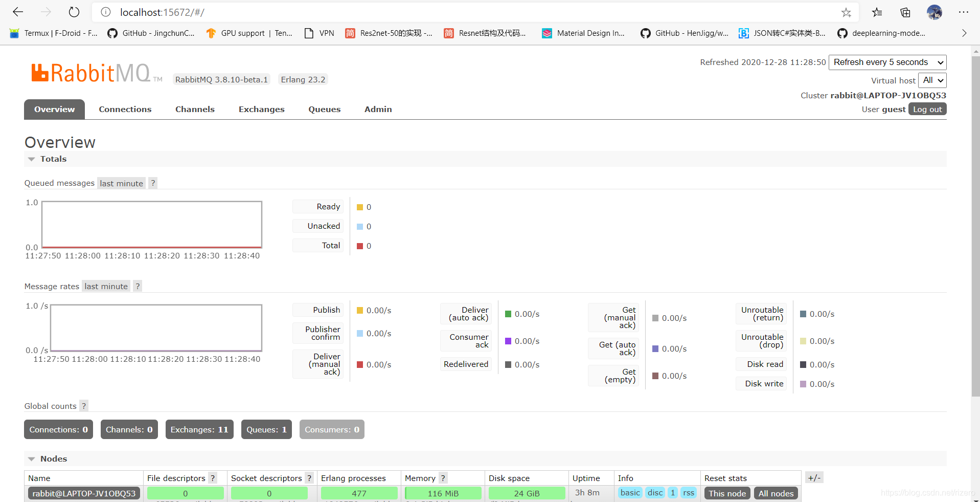The image size is (980, 502).
Task: Click the green Deliver auto ack swatch
Action: click(508, 314)
